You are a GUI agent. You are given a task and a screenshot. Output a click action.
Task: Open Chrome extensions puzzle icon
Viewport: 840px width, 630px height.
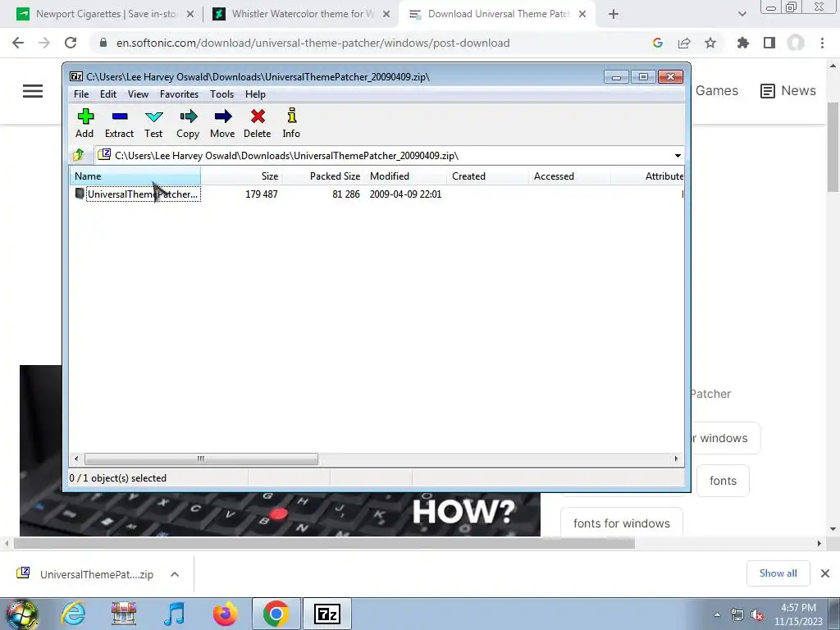pos(742,43)
